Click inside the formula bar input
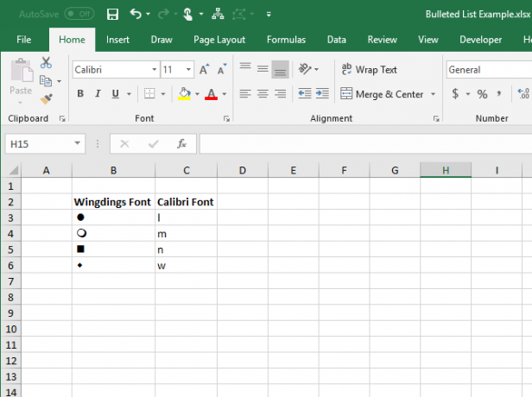This screenshot has width=532, height=397. 366,144
